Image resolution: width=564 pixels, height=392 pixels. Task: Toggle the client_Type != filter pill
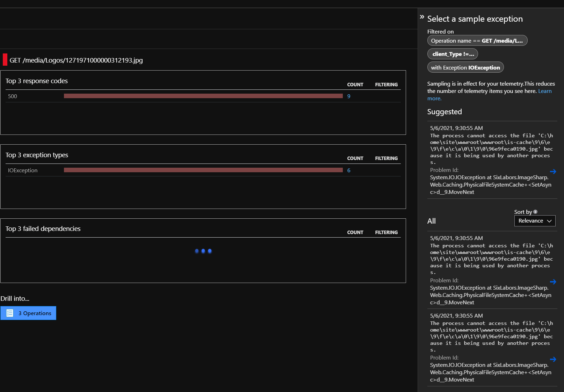(453, 53)
